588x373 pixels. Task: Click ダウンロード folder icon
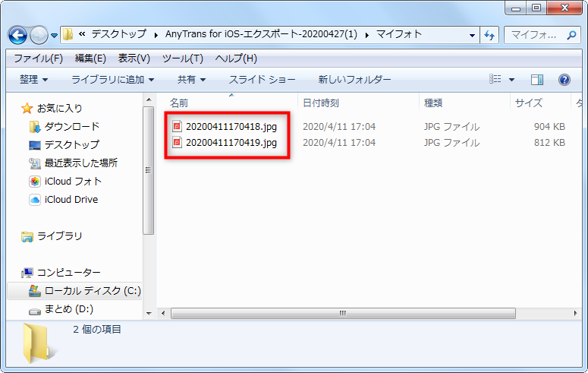pyautogui.click(x=34, y=127)
